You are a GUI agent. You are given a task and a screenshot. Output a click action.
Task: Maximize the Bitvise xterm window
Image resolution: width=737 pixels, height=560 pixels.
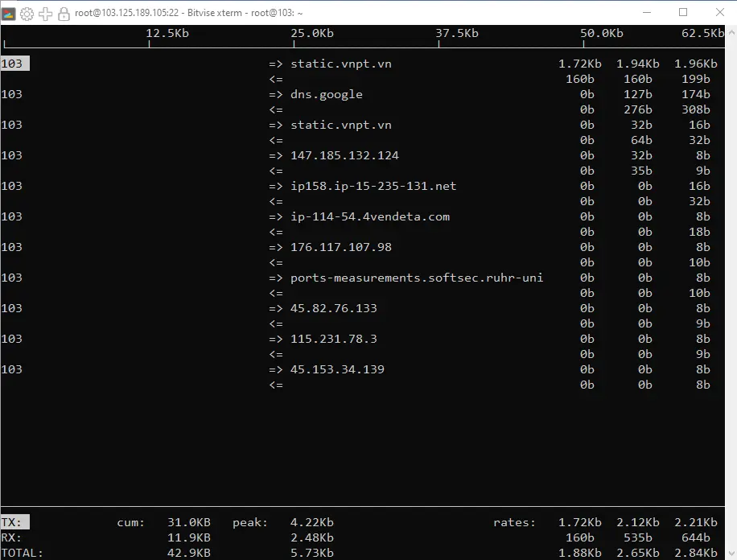coord(683,12)
